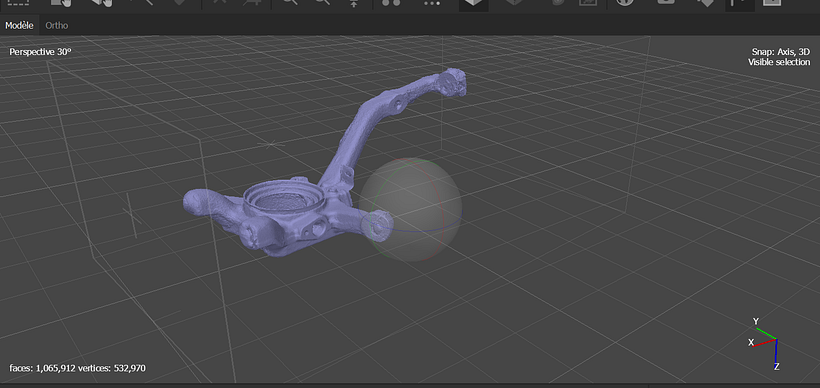Select the Modèle tab
820x388 pixels.
click(x=19, y=26)
